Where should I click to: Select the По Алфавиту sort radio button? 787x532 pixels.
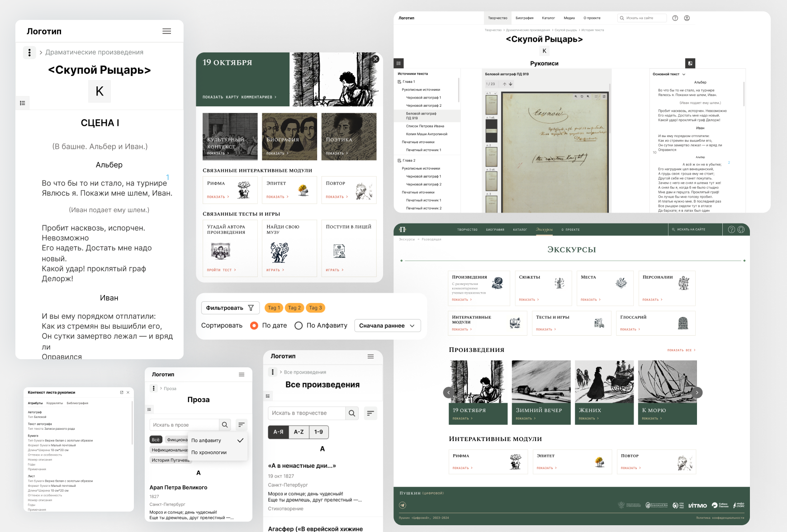[299, 325]
